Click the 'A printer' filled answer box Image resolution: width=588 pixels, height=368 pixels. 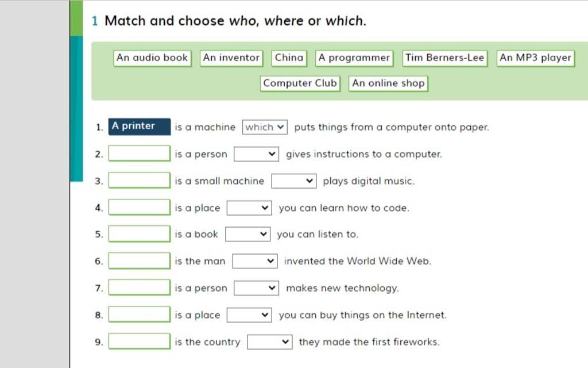coord(140,126)
